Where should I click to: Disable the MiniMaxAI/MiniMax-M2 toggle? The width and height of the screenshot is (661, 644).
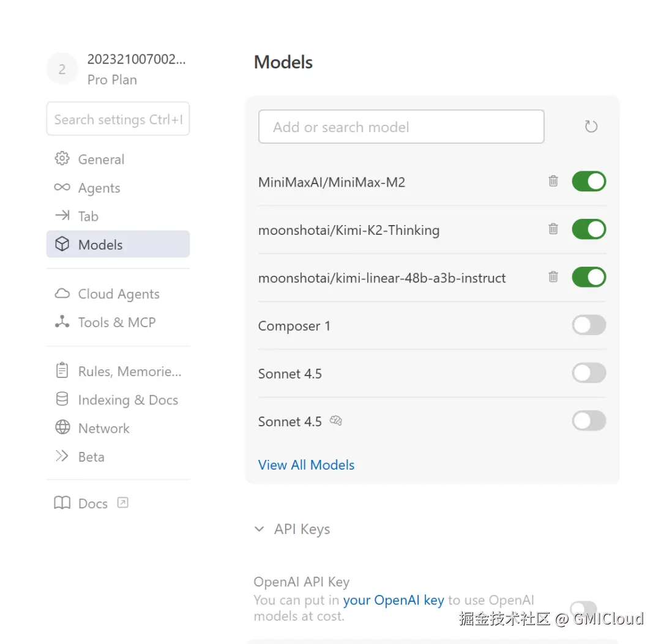pyautogui.click(x=588, y=181)
